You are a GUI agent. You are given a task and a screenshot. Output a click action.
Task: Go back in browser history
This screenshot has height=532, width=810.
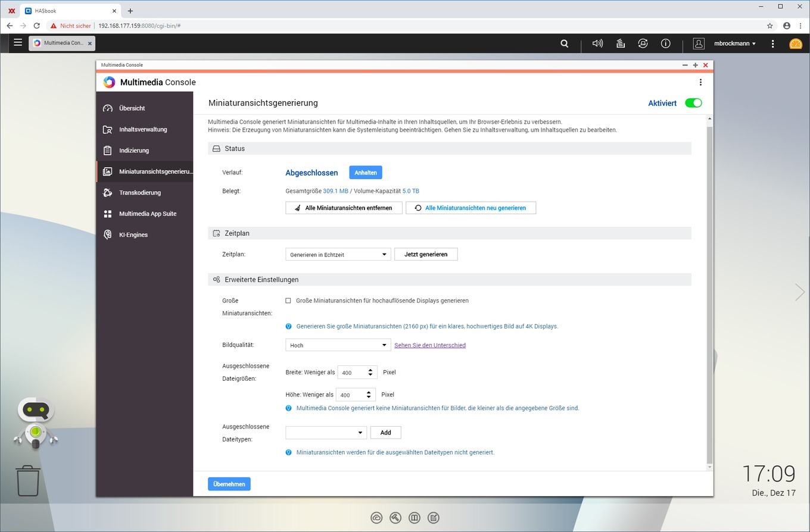click(x=10, y=26)
